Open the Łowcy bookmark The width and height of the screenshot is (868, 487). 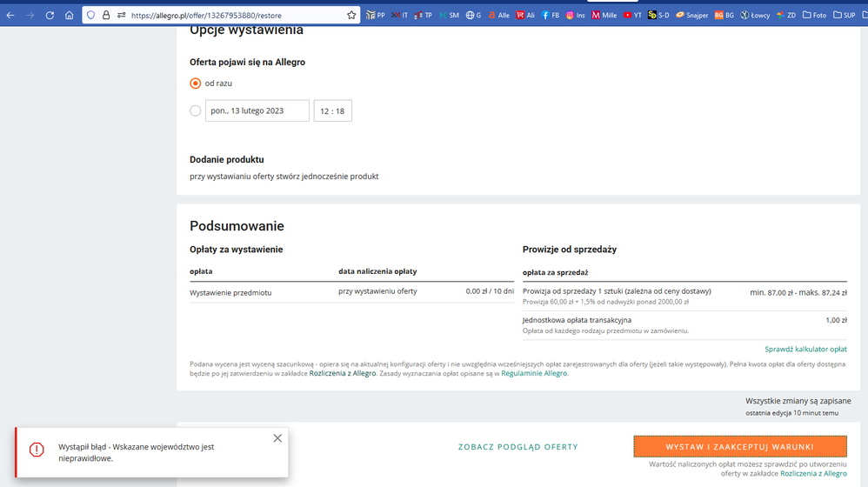[x=755, y=16]
